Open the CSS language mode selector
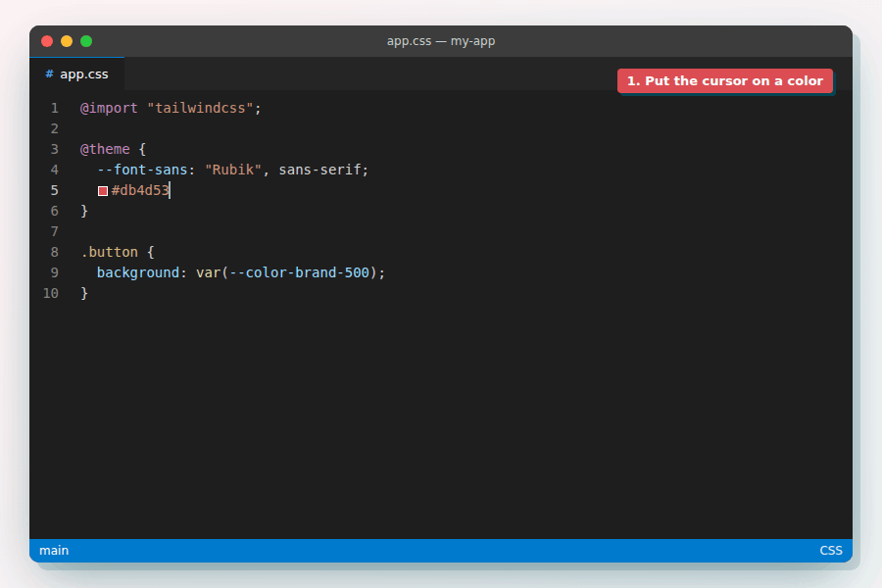The height and width of the screenshot is (588, 882). [x=831, y=551]
